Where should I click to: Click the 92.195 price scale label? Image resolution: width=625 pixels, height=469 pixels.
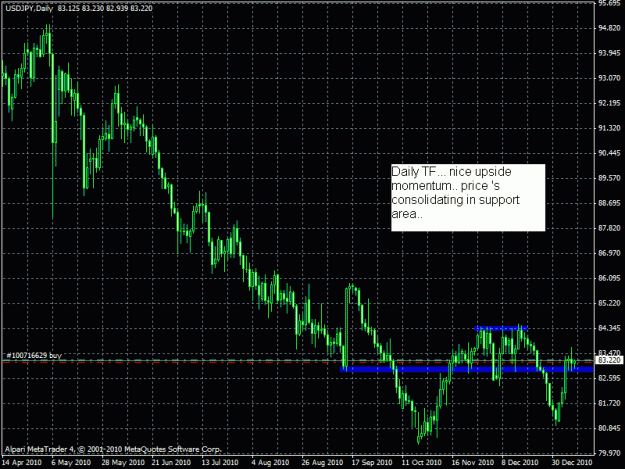(609, 103)
